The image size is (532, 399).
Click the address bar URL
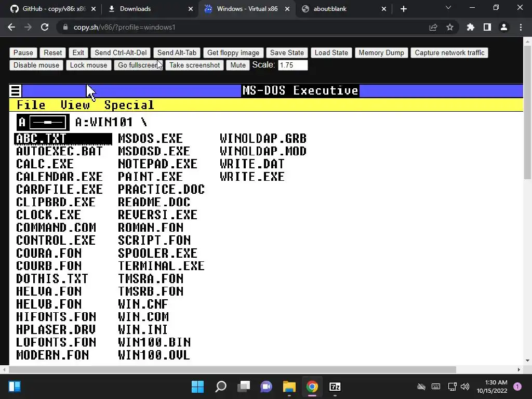tap(124, 27)
